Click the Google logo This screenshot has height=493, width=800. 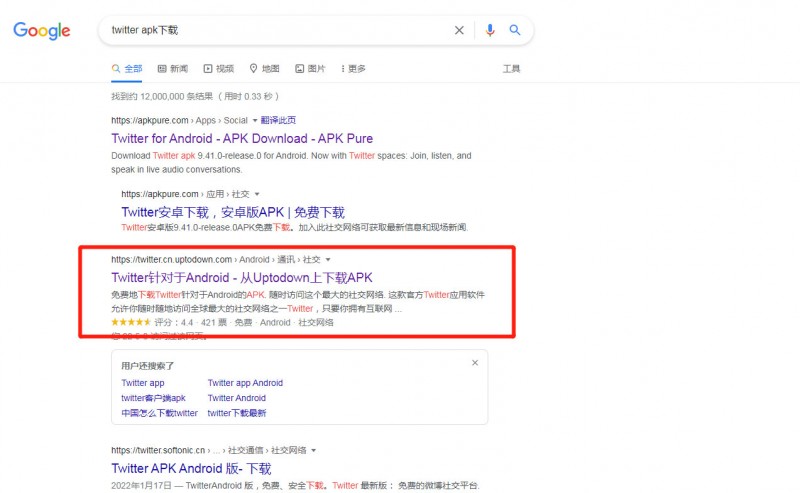[x=42, y=31]
